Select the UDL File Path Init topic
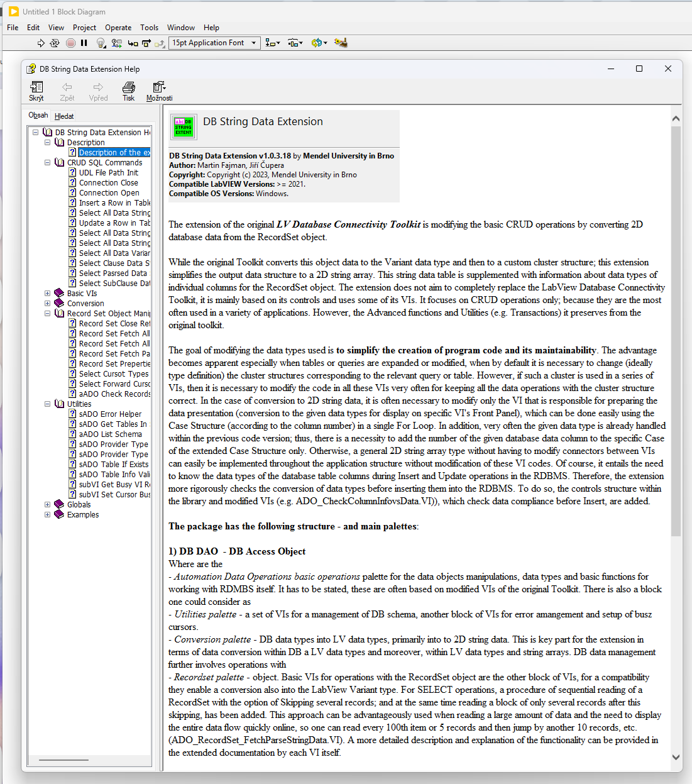 (109, 172)
